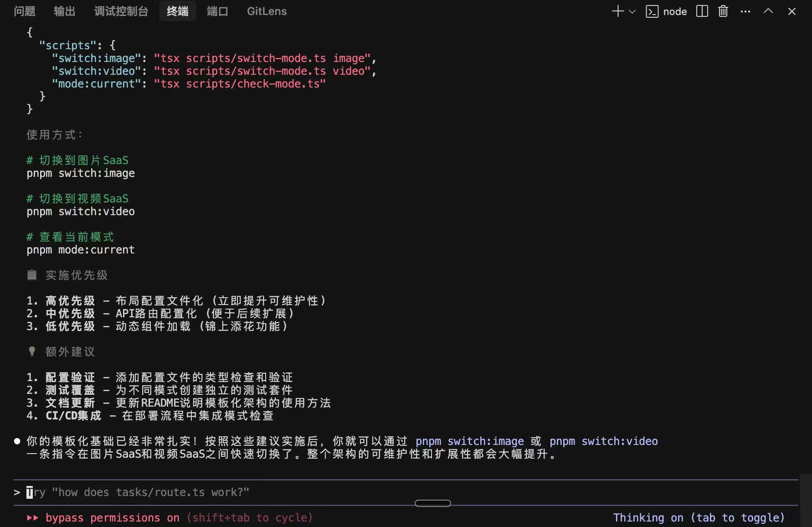Screen dimensions: 812x527
Task: Select the active 终端 tab
Action: (x=177, y=11)
